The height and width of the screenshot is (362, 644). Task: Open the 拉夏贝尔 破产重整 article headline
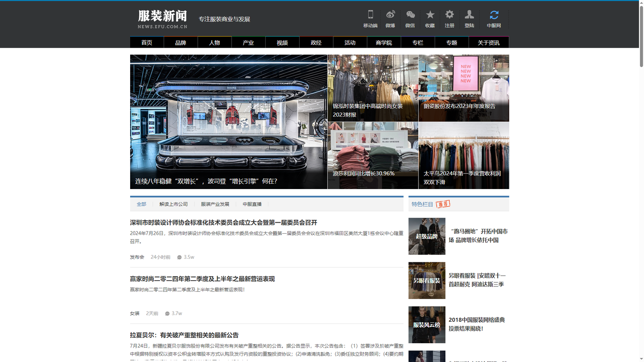click(x=184, y=335)
